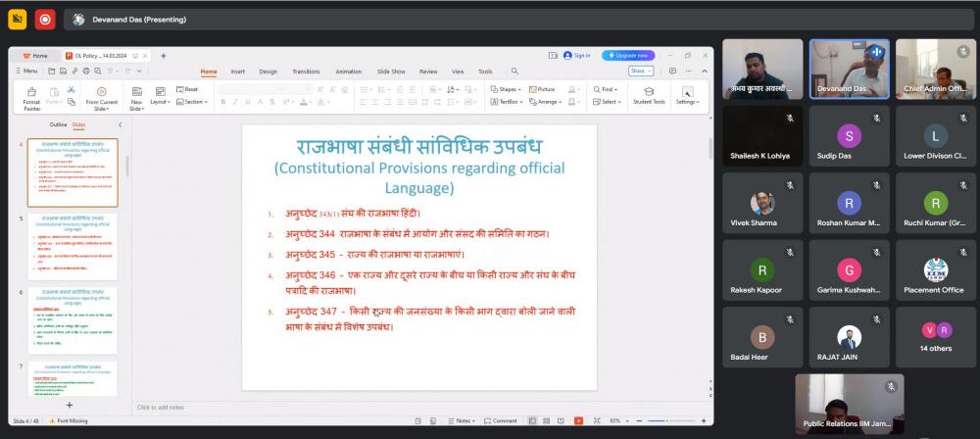Open the Transitions ribbon tab
Viewport: 980px width, 439px height.
point(305,72)
